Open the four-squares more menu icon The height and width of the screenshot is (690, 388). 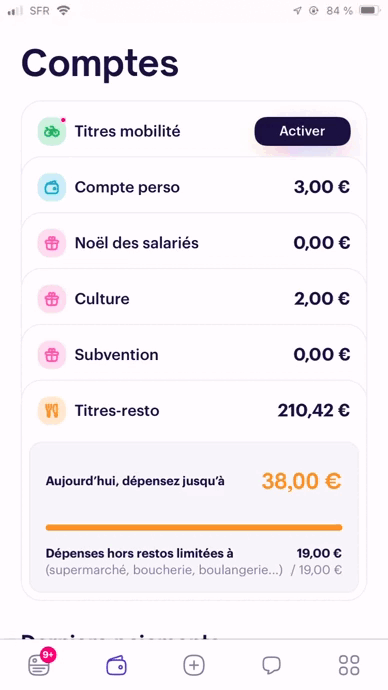(x=349, y=665)
